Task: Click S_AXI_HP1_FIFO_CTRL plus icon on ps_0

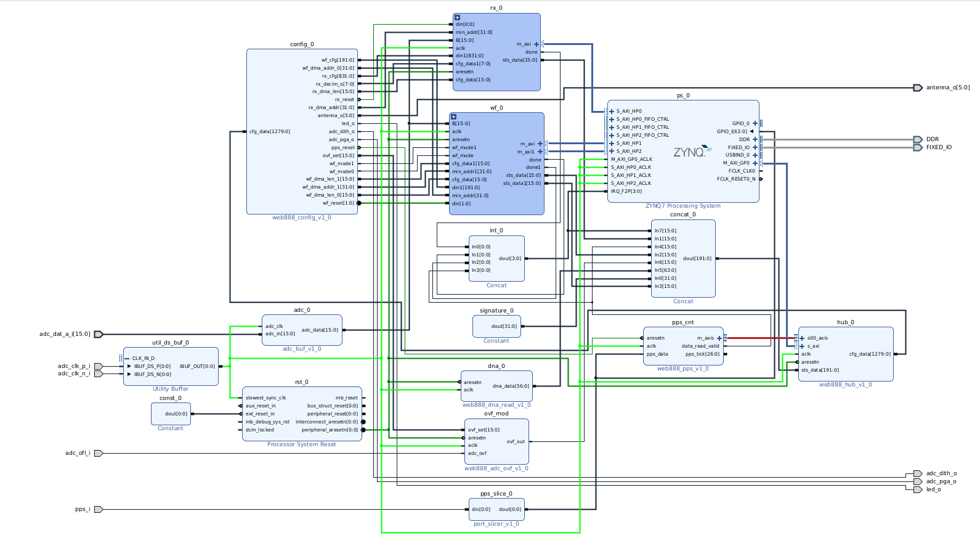Action: click(612, 128)
